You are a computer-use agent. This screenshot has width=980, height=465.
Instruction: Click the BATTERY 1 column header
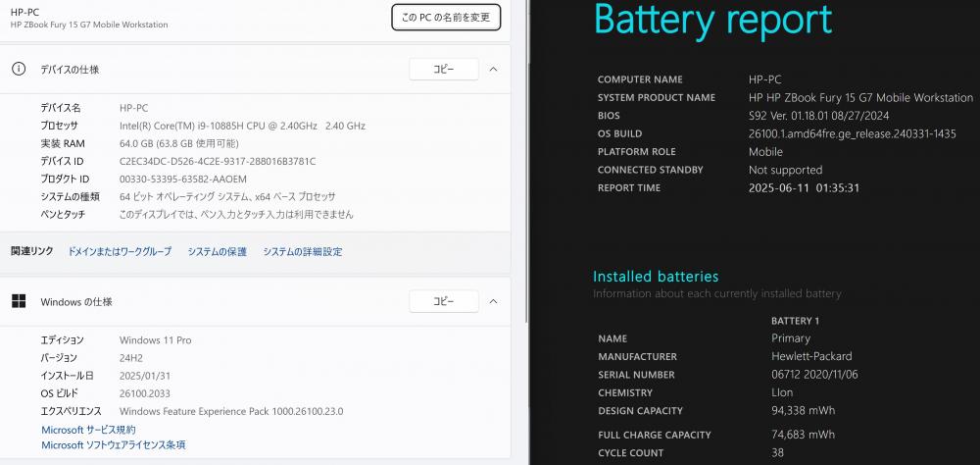pos(795,321)
